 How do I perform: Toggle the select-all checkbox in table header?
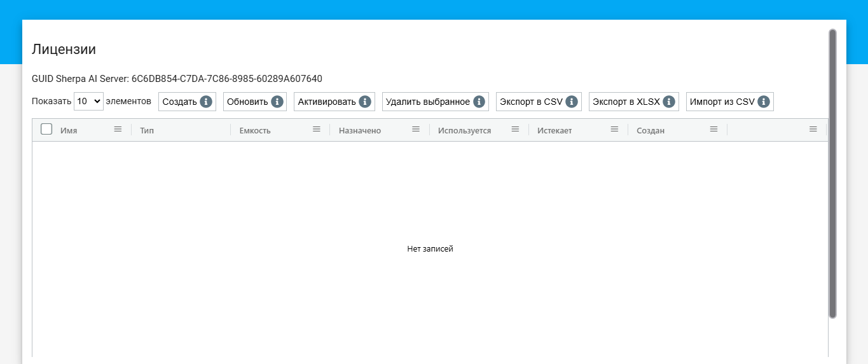coord(46,129)
